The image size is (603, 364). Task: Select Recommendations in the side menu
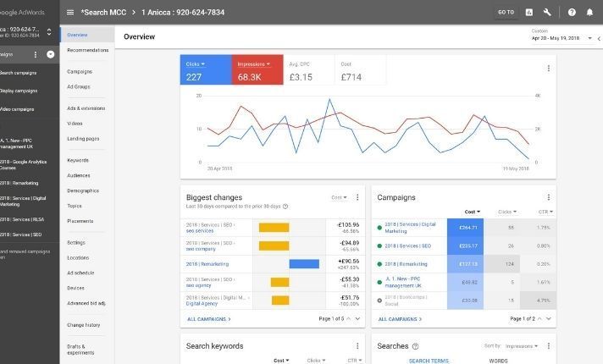coord(87,50)
